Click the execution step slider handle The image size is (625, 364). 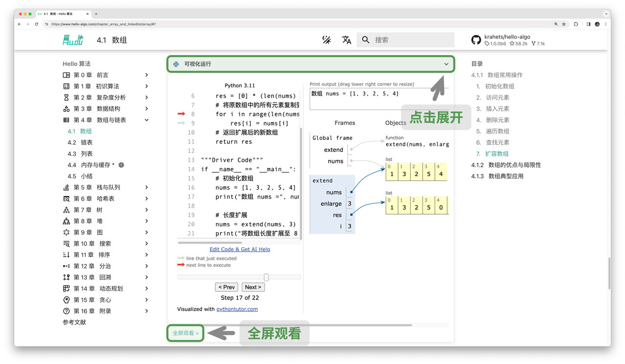pos(266,277)
